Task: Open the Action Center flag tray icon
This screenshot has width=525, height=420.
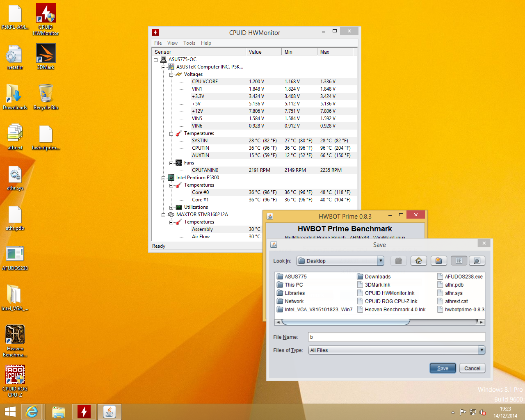Action: point(463,412)
